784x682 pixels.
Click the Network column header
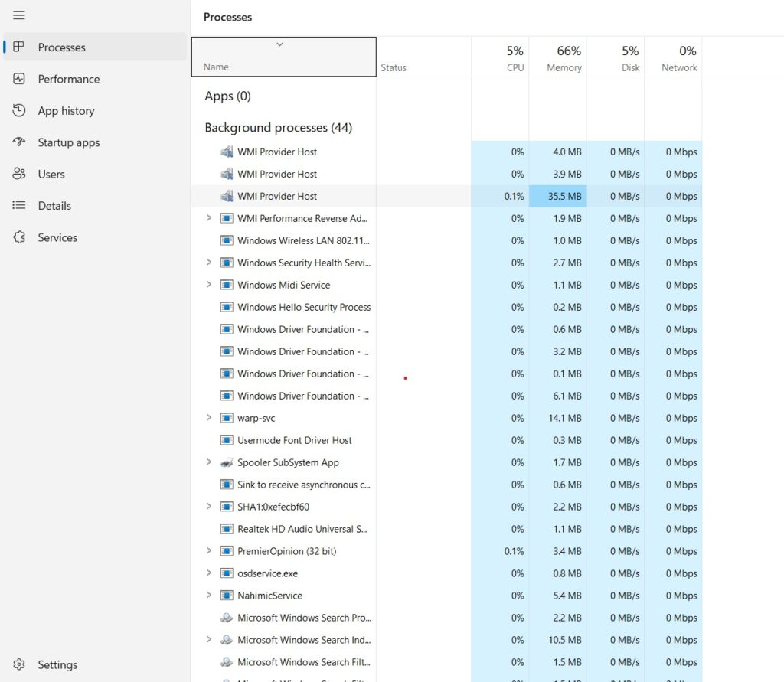click(x=678, y=57)
